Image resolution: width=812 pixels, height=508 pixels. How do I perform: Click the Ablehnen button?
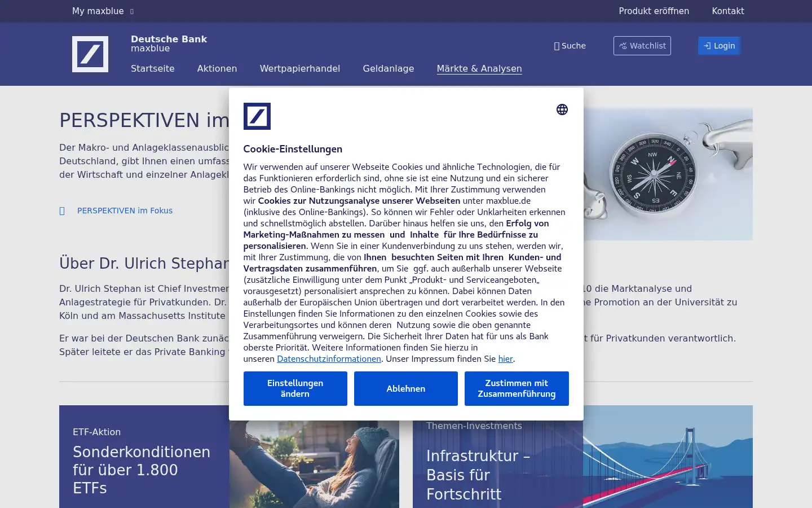point(406,388)
